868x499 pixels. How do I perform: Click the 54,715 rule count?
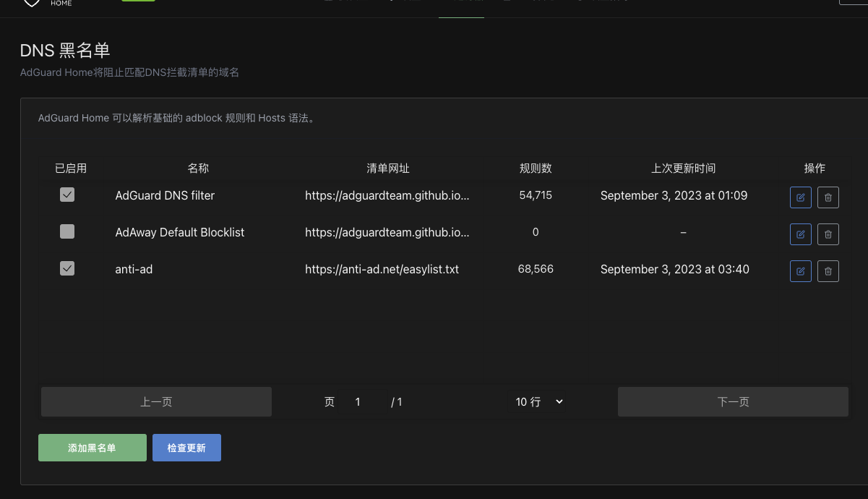[x=536, y=195]
